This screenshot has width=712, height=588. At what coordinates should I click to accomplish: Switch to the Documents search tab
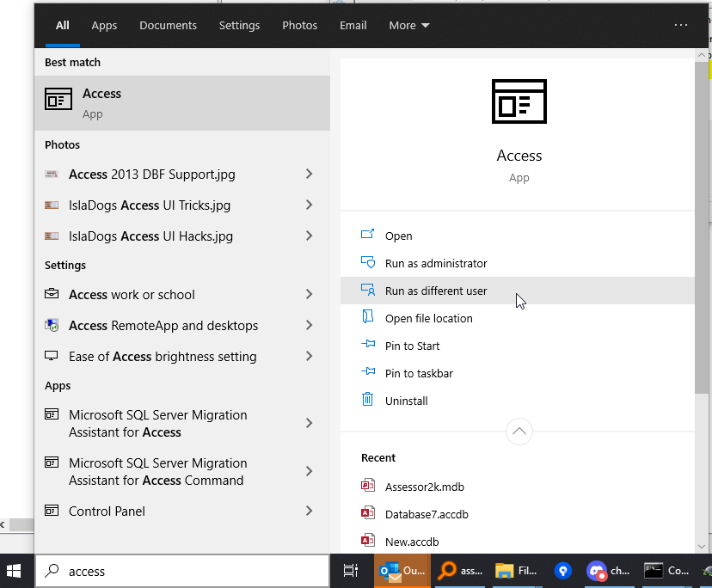(x=168, y=26)
